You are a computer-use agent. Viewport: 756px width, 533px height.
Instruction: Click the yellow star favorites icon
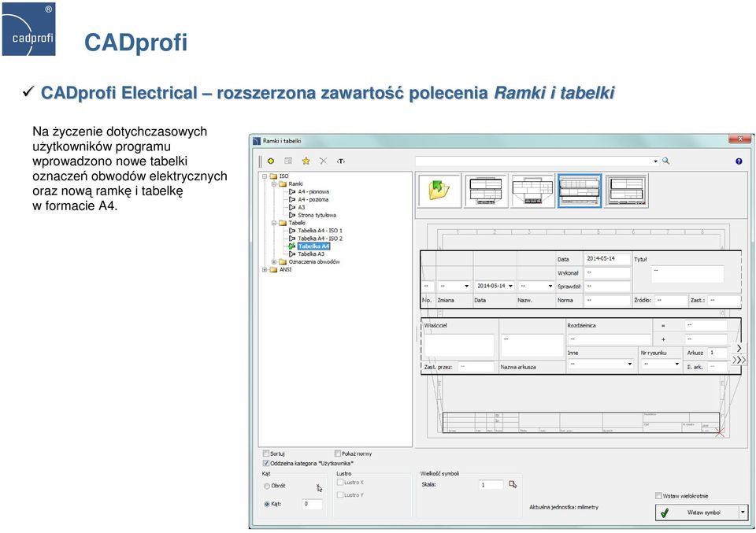(306, 161)
